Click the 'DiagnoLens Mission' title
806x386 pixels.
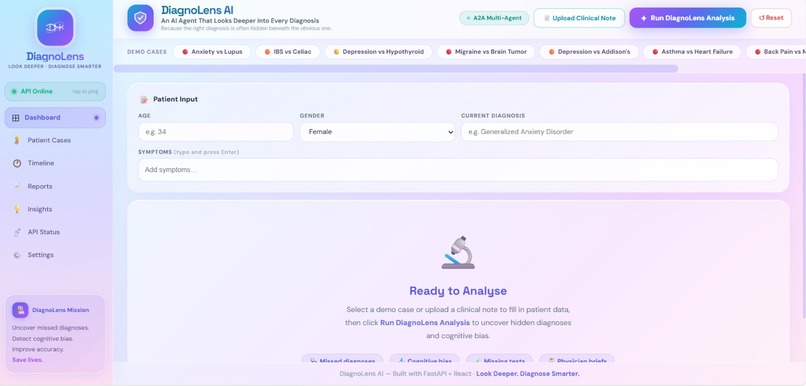[x=61, y=310]
